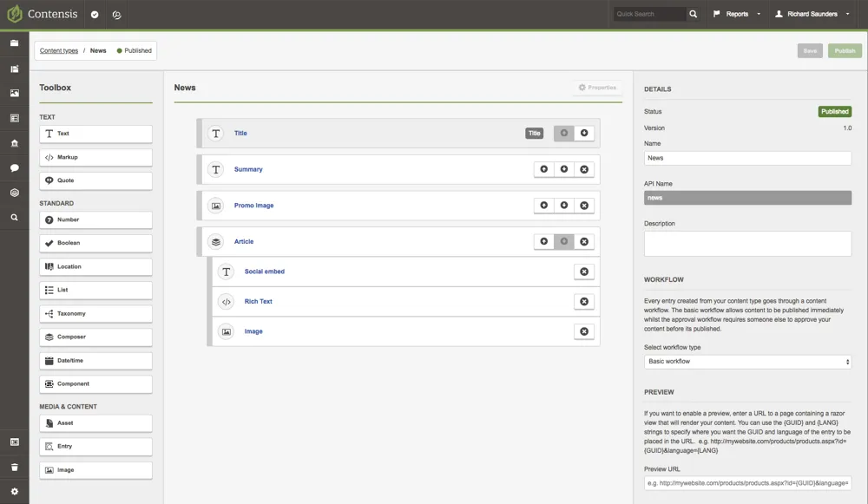This screenshot has width=868, height=504.
Task: Open the briefcase icon in left sidebar
Action: 15,43
